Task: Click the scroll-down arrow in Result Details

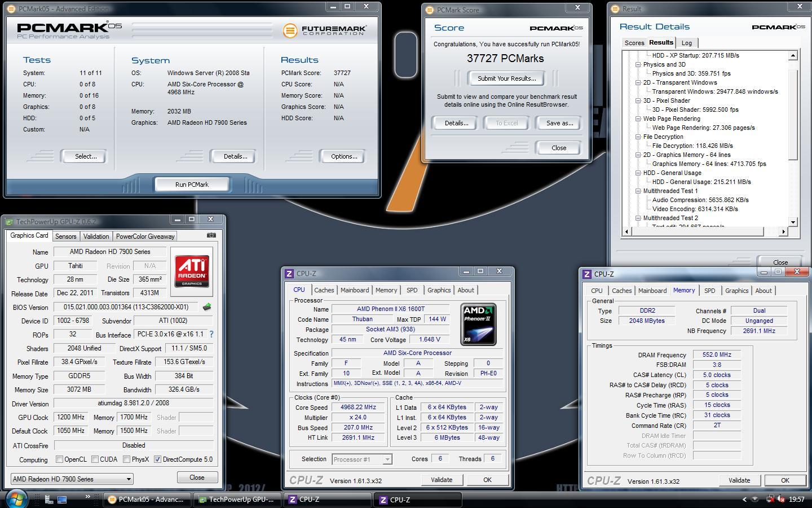Action: pyautogui.click(x=793, y=222)
